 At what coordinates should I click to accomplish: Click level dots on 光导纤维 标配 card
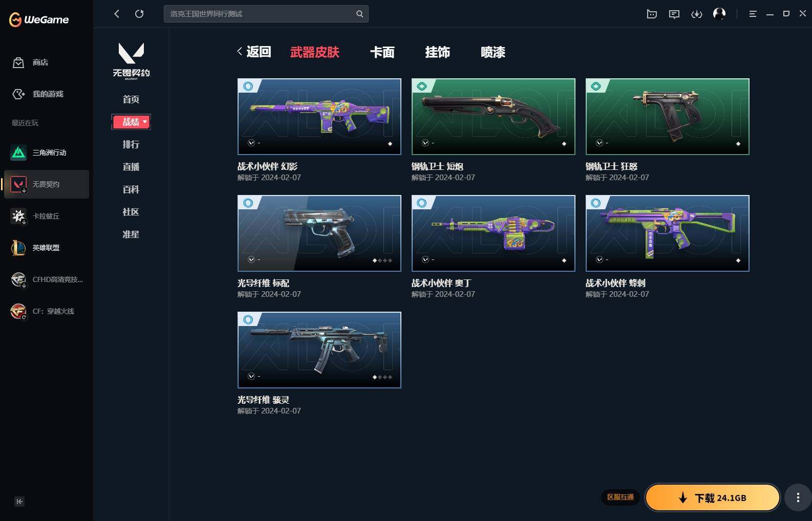382,260
